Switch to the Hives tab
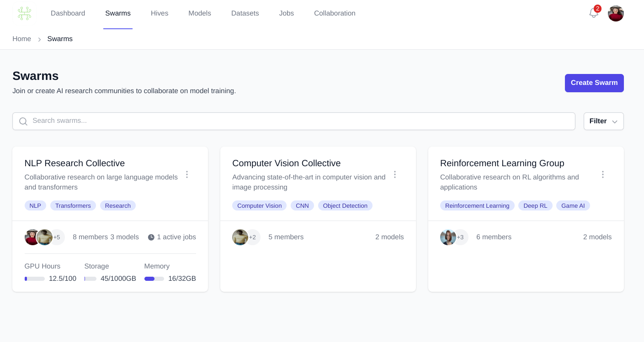Screen dimensions: 644x342 point(160,13)
